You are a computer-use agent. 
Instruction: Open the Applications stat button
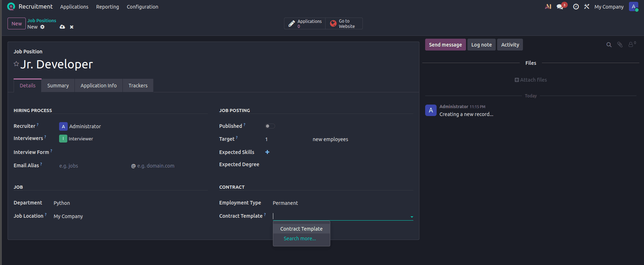[305, 24]
